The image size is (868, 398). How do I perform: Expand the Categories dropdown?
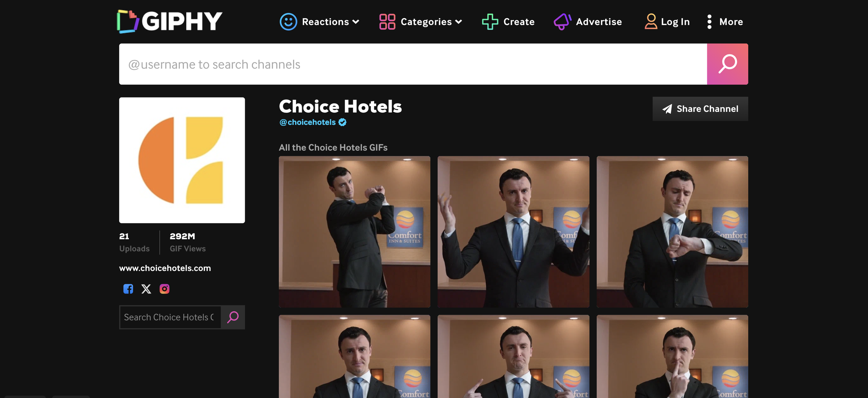[x=459, y=22]
